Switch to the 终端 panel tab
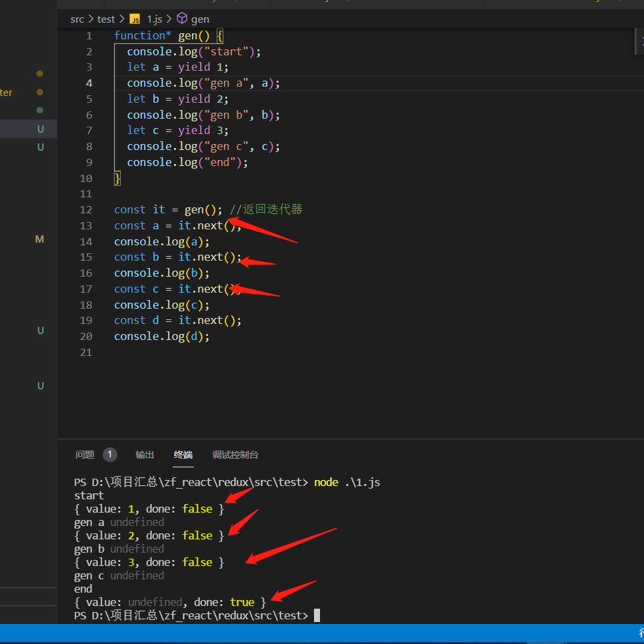 pyautogui.click(x=183, y=455)
